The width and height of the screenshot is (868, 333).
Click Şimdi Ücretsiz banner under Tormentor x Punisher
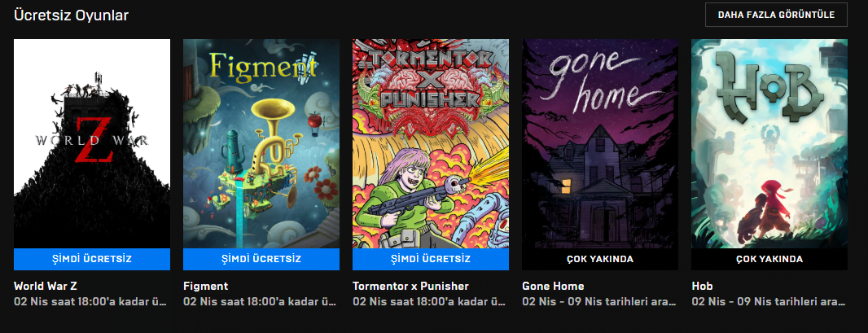pyautogui.click(x=431, y=259)
